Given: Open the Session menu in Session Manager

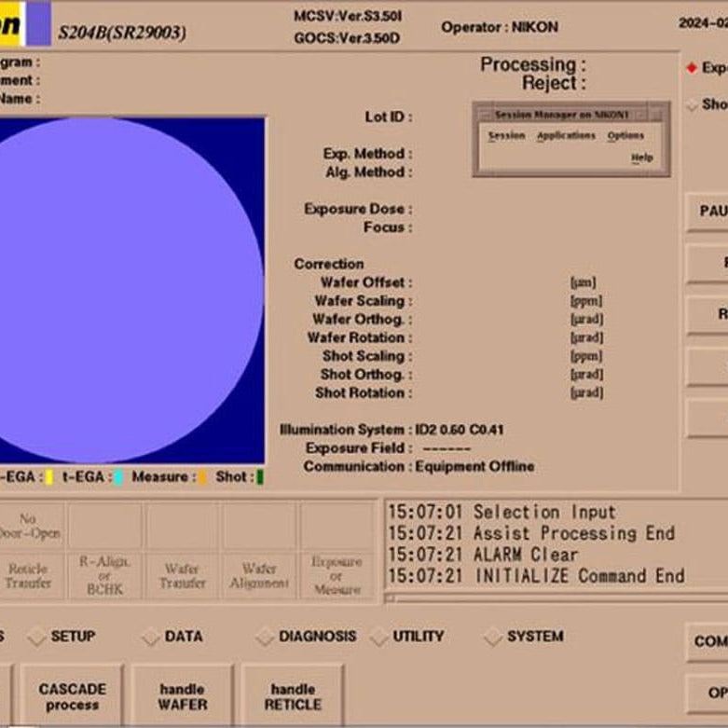Looking at the screenshot, I should (506, 136).
